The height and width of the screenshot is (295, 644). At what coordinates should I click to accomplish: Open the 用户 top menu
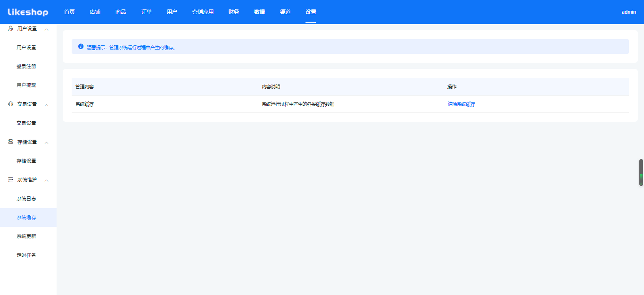(172, 12)
